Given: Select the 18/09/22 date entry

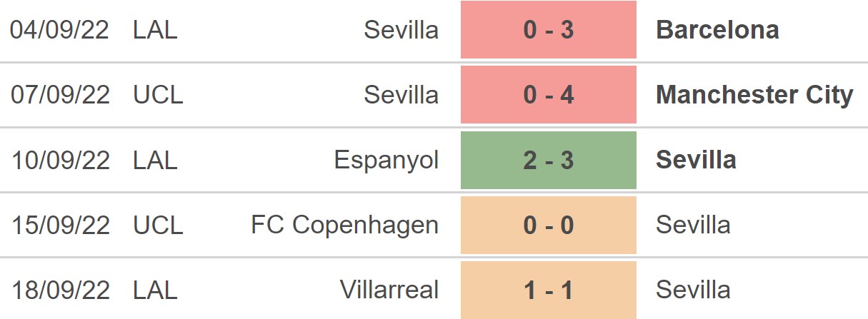Looking at the screenshot, I should [61, 290].
